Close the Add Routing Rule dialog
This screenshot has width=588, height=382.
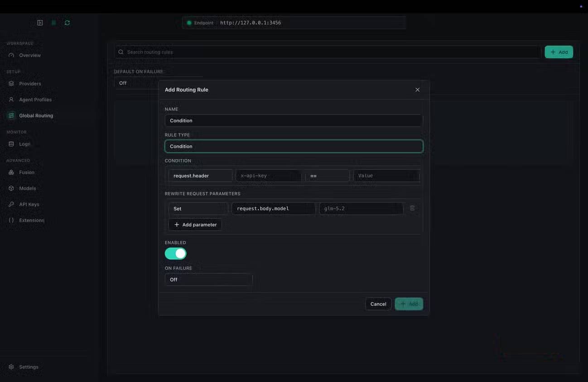(418, 90)
